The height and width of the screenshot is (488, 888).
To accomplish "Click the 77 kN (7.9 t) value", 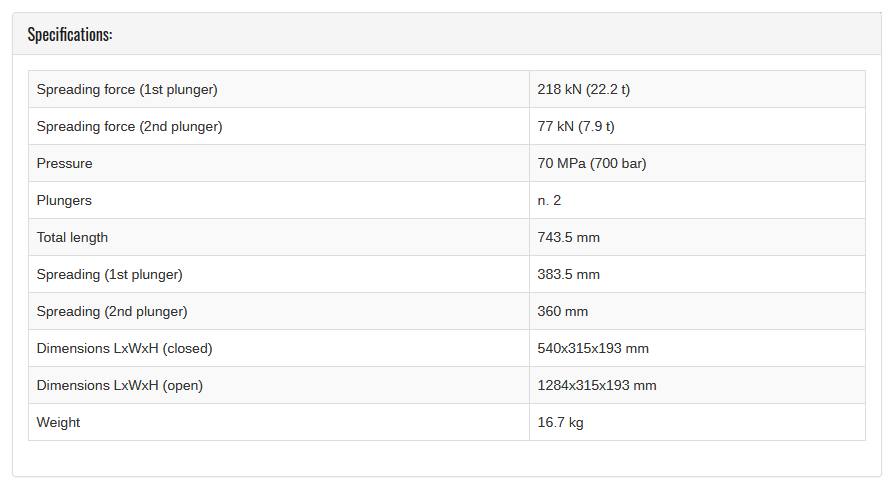I will 575,126.
